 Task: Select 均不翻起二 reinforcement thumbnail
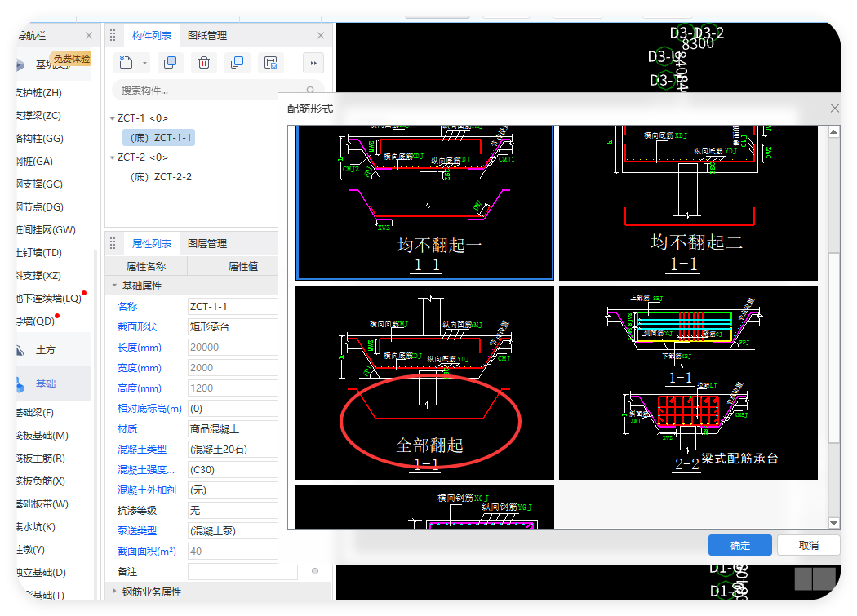[688, 202]
